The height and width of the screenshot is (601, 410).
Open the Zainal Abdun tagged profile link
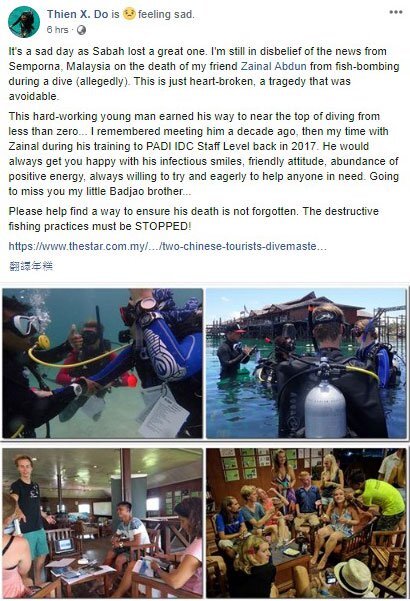point(274,66)
